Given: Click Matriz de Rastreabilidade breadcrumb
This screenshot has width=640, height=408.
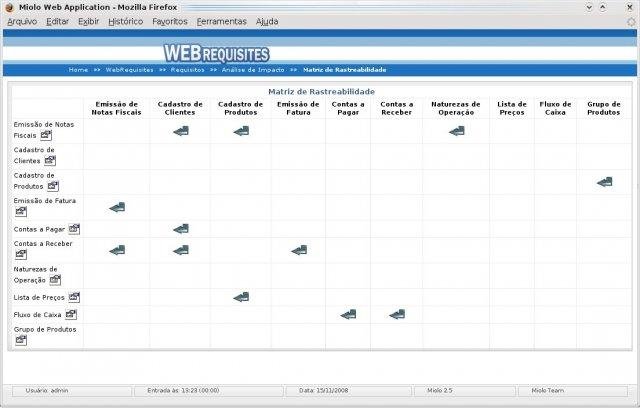Looking at the screenshot, I should tap(344, 70).
